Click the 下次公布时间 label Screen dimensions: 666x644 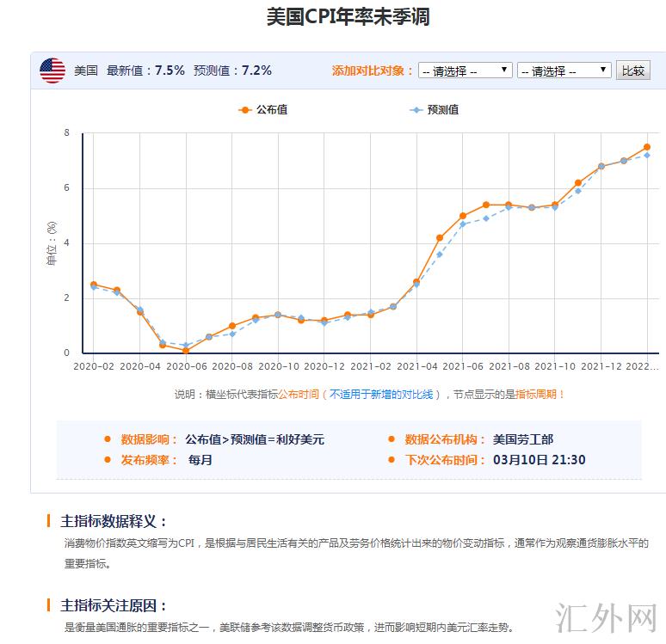coord(444,460)
